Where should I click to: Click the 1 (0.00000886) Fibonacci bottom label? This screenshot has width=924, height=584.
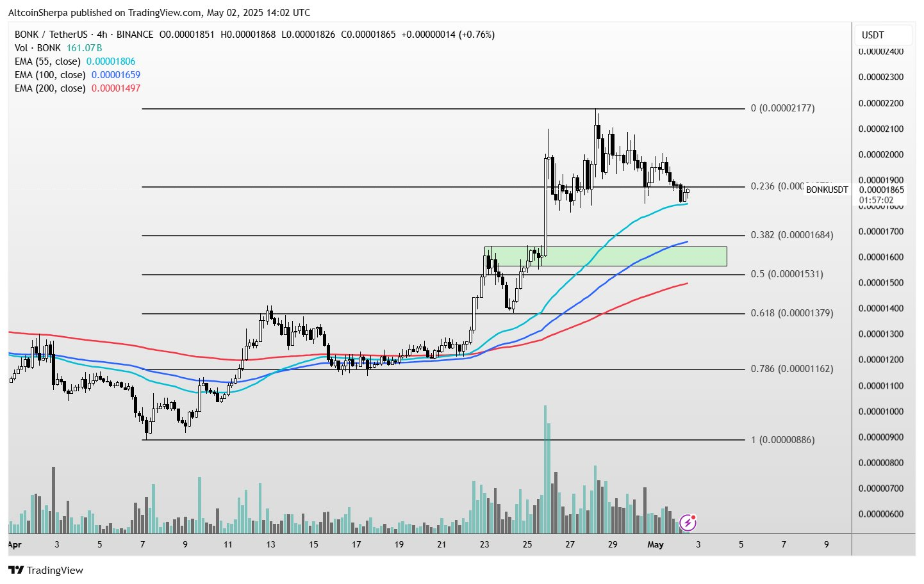[783, 440]
